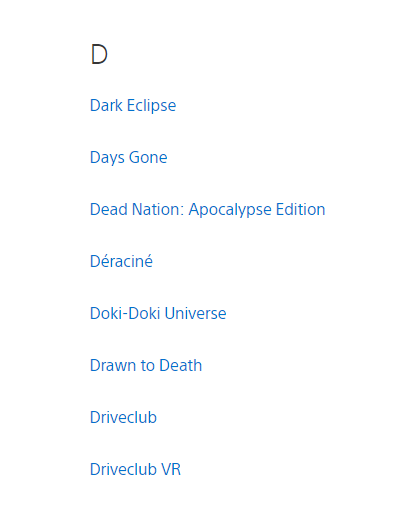413x508 pixels.
Task: Choose Dark Eclipse from the D list
Action: tap(133, 106)
